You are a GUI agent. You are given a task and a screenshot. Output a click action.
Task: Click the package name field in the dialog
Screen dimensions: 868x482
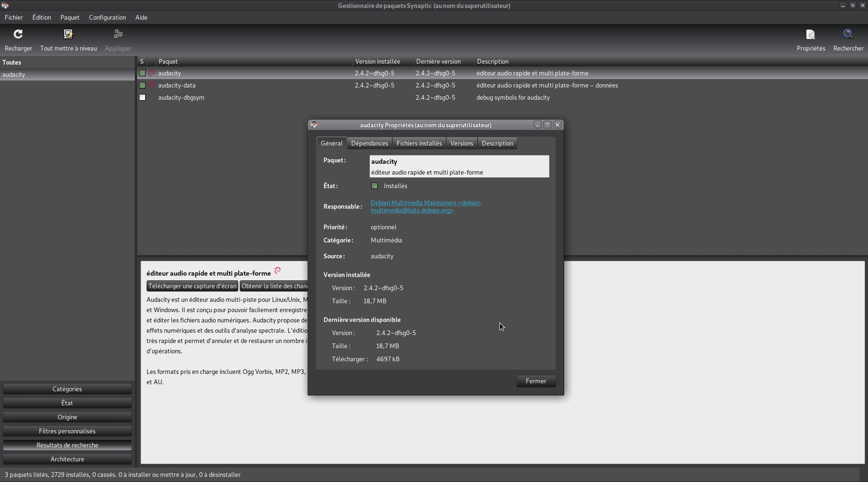459,166
